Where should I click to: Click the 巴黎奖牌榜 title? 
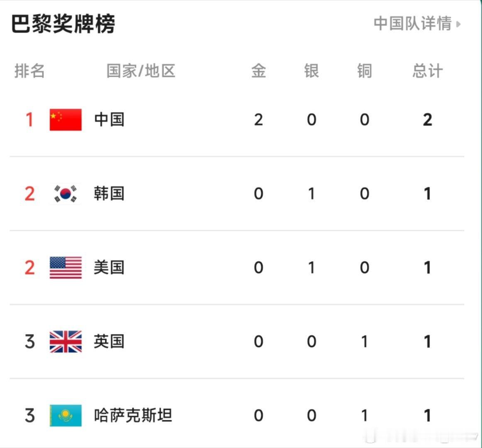(63, 23)
